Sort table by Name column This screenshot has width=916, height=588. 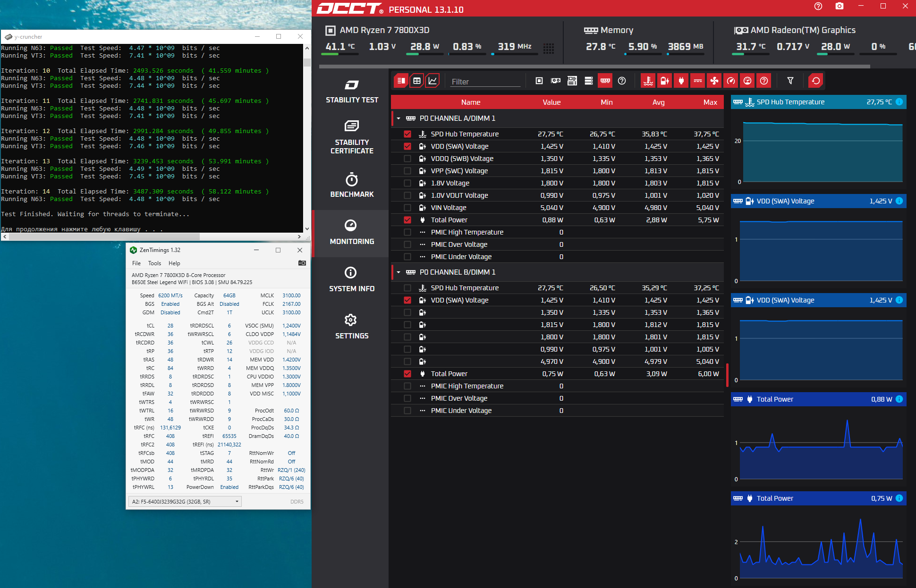click(471, 102)
